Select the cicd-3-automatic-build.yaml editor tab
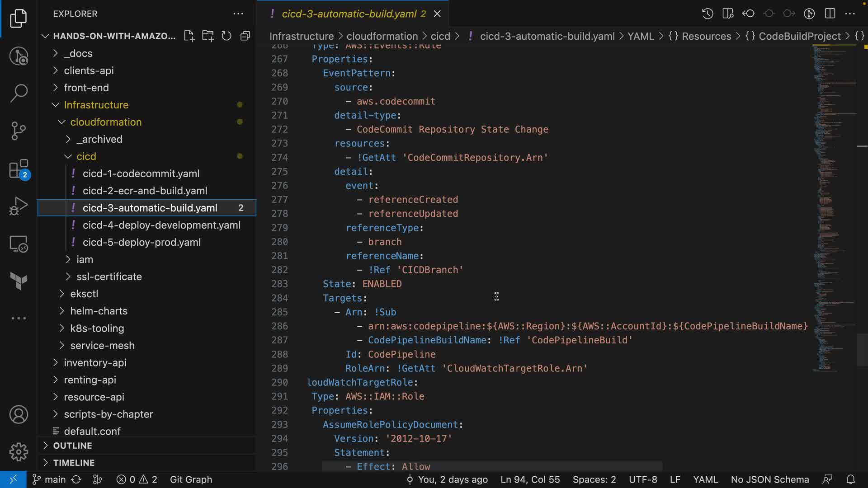 (x=349, y=14)
